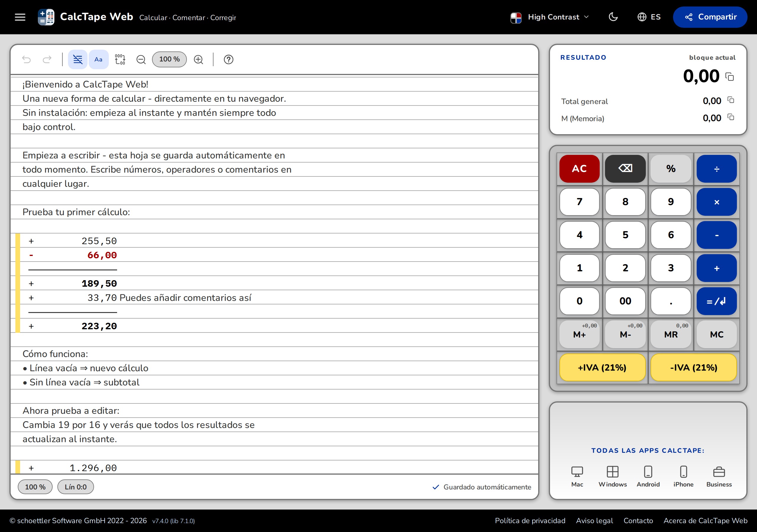757x532 pixels.
Task: Redo the last action
Action: pos(47,59)
